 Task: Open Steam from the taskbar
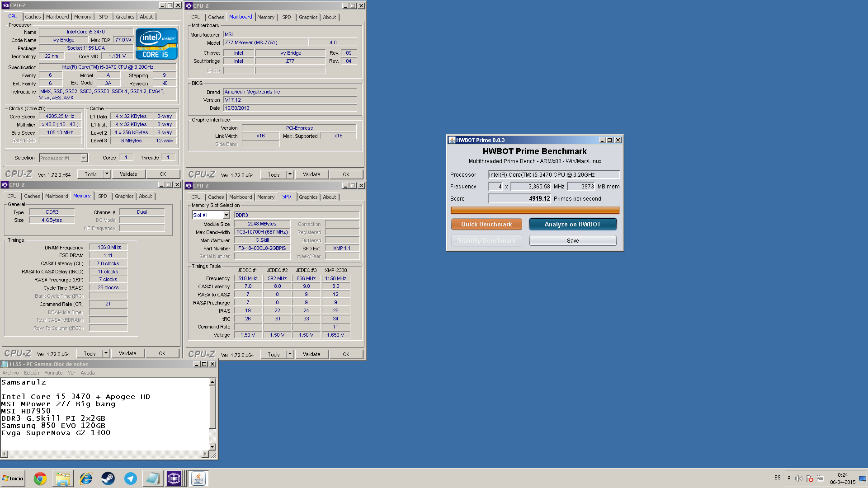[108, 479]
